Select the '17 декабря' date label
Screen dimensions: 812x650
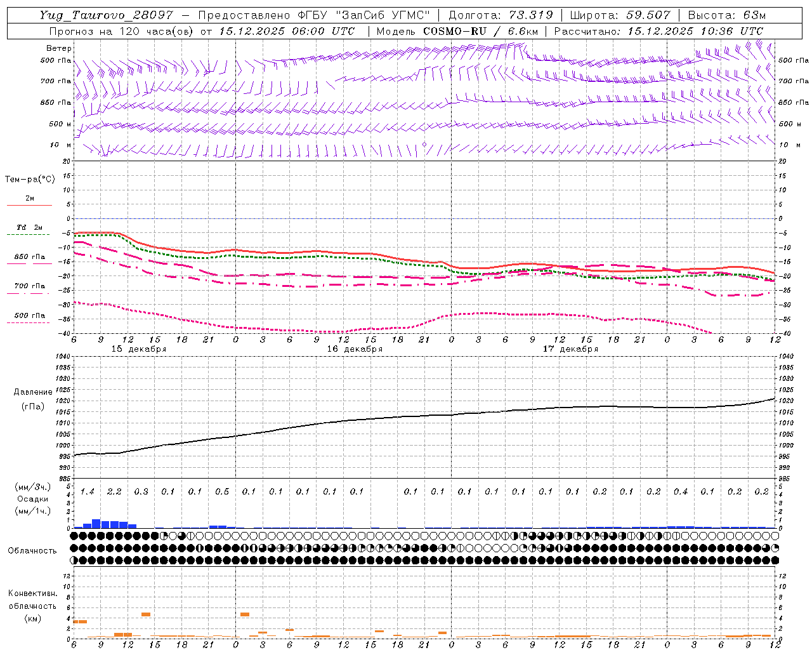pyautogui.click(x=570, y=349)
